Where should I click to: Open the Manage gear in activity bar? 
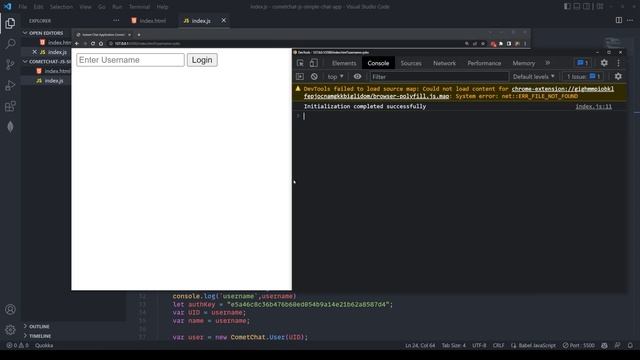tap(11, 330)
